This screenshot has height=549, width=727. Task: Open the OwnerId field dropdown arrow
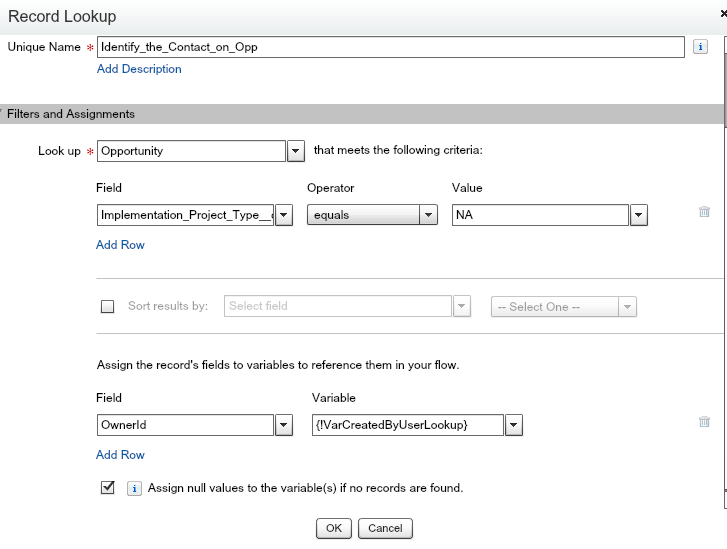coord(283,425)
